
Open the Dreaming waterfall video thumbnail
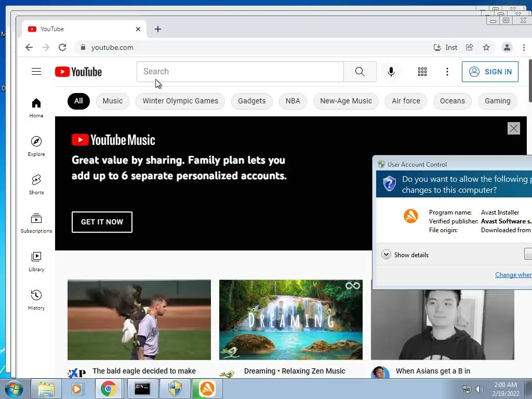click(x=291, y=320)
